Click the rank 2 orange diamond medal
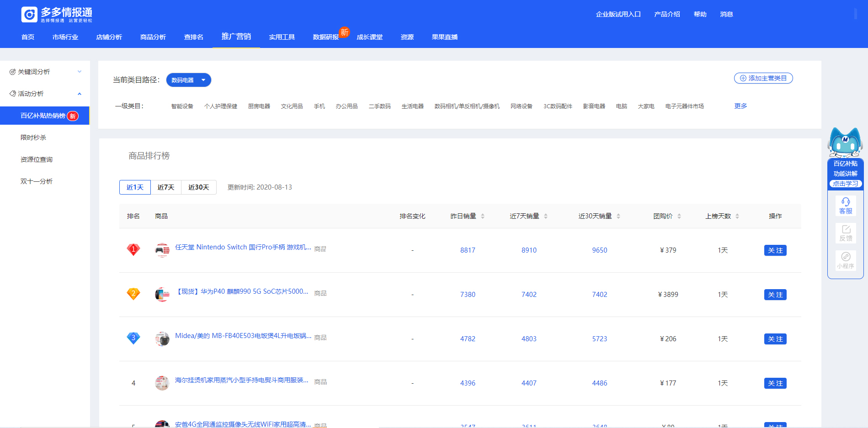The width and height of the screenshot is (868, 428). click(133, 294)
